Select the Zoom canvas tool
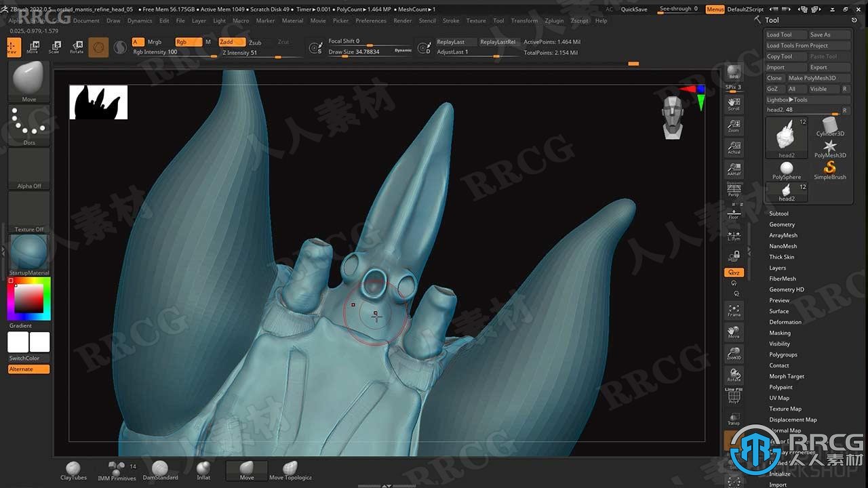The width and height of the screenshot is (868, 488). [x=734, y=125]
